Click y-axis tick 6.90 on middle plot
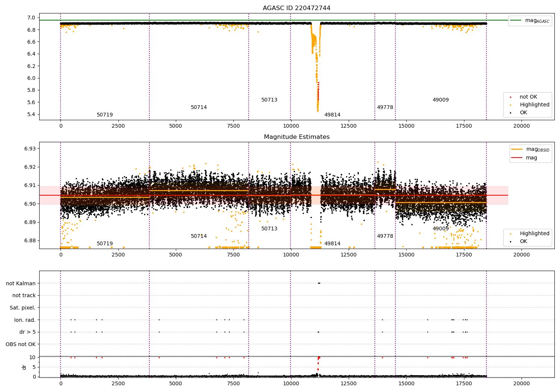This screenshot has width=560, height=392. click(29, 204)
